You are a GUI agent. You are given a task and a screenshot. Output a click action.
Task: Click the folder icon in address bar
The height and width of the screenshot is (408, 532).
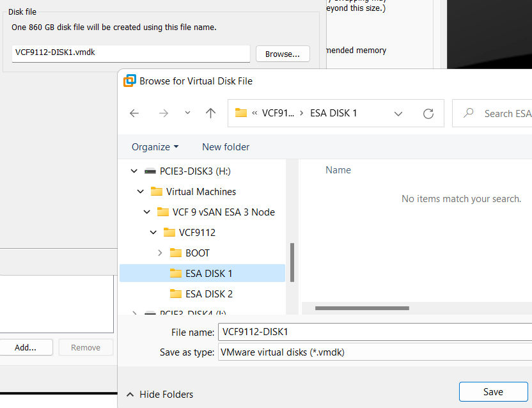[241, 113]
